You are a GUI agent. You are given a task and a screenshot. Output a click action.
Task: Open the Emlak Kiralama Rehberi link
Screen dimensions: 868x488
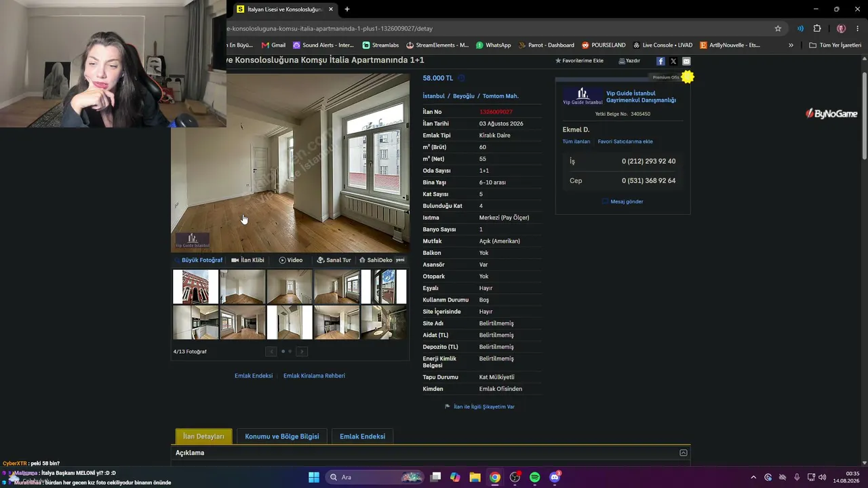click(x=314, y=376)
